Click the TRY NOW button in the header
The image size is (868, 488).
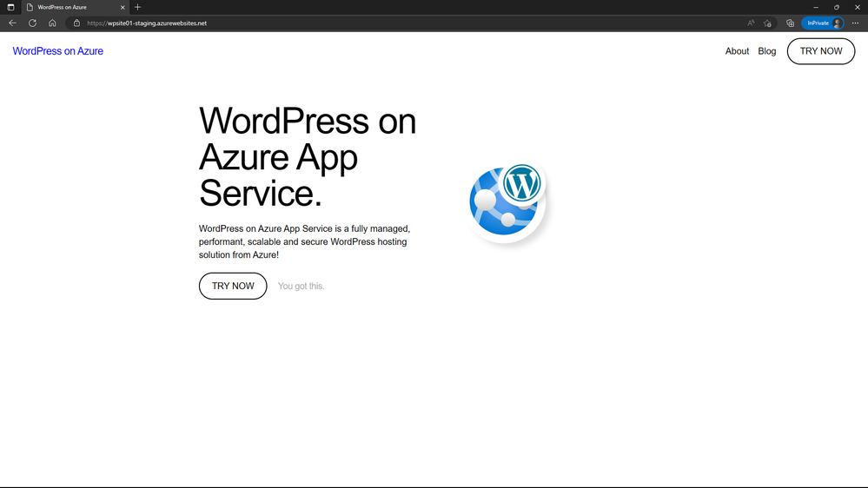pos(821,51)
